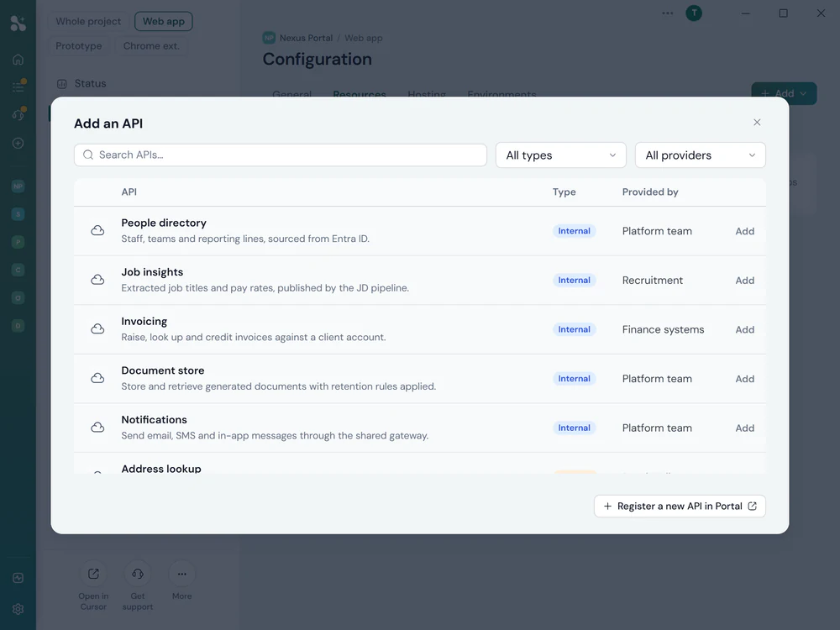Click the Internal badge on Invoicing row

(575, 329)
